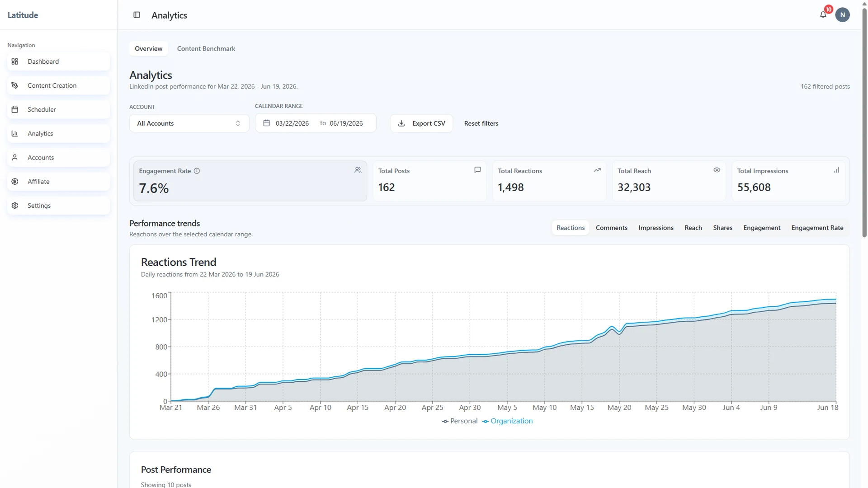
Task: Open the All Accounts dropdown
Action: click(x=189, y=123)
